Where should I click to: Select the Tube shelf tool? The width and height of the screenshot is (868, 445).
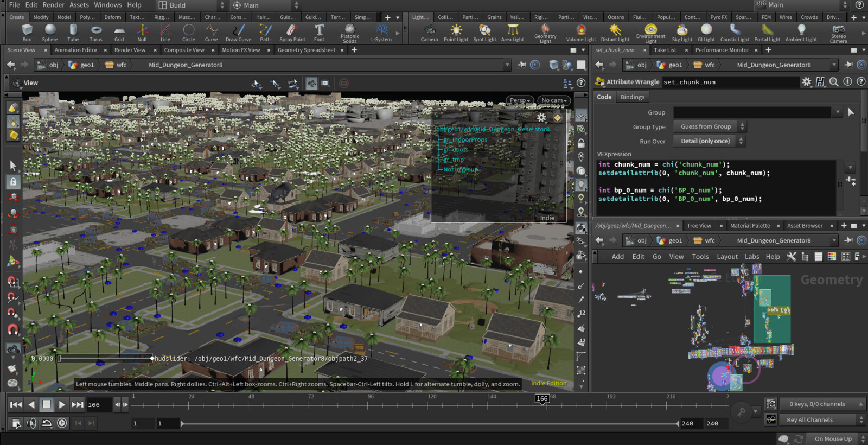73,33
